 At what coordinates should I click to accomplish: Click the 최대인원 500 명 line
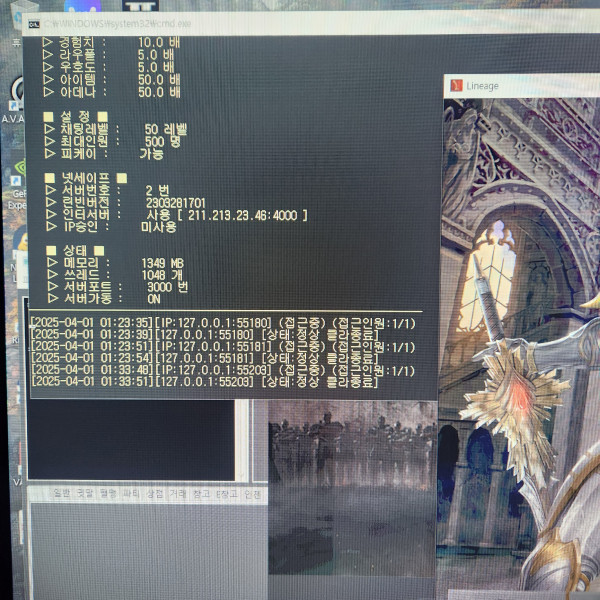(x=112, y=142)
